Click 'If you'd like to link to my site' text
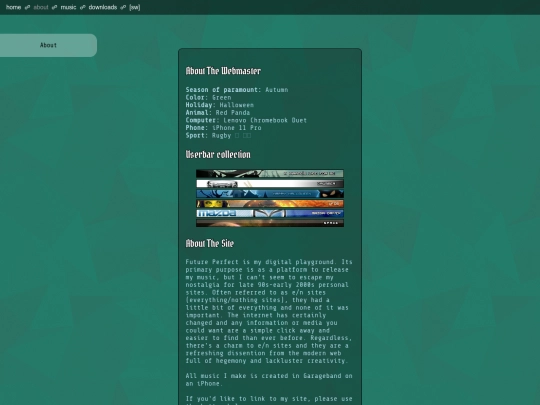540x405 pixels. point(269,400)
